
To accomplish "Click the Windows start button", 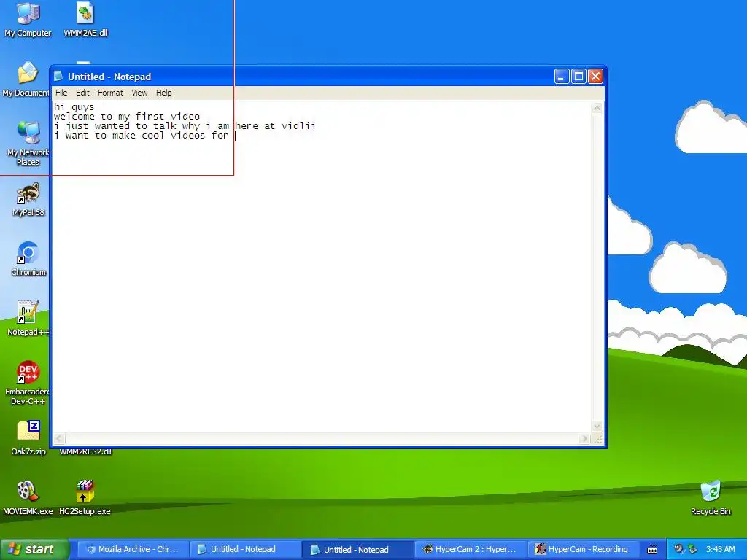I will point(35,549).
